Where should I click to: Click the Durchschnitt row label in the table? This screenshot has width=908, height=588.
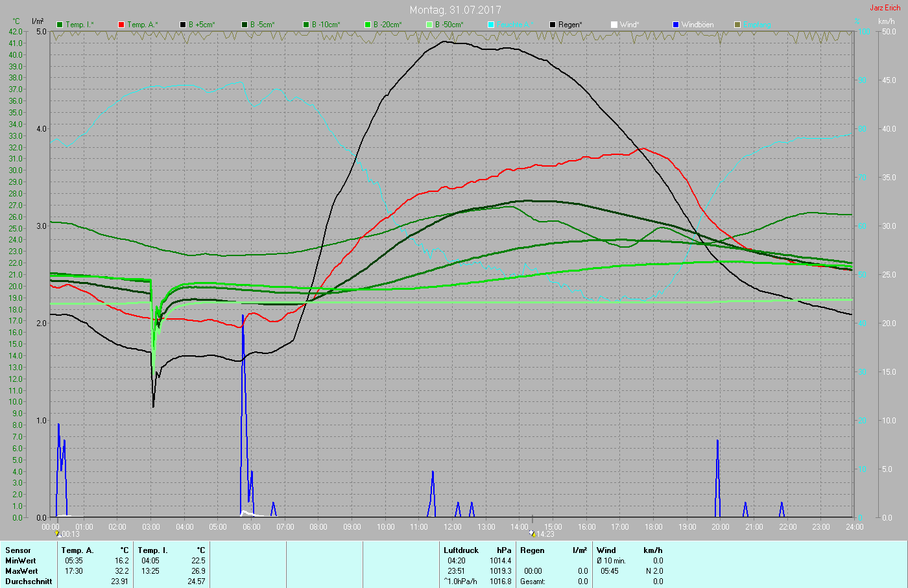[x=29, y=582]
